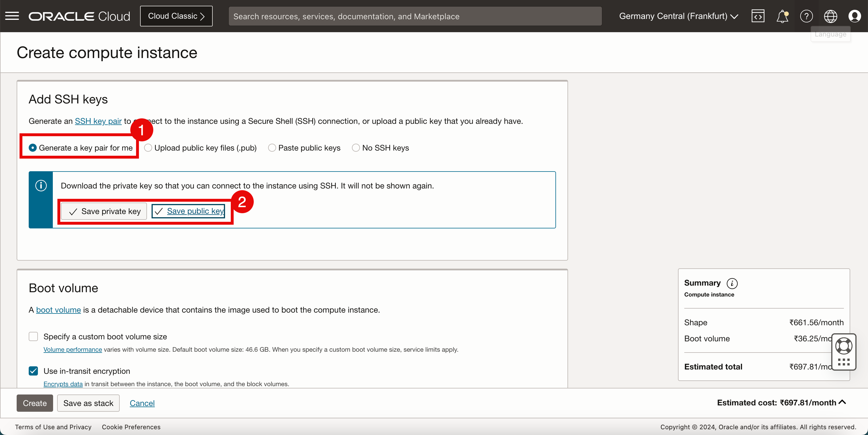Open the hamburger navigation menu
The width and height of the screenshot is (868, 435).
click(x=12, y=16)
